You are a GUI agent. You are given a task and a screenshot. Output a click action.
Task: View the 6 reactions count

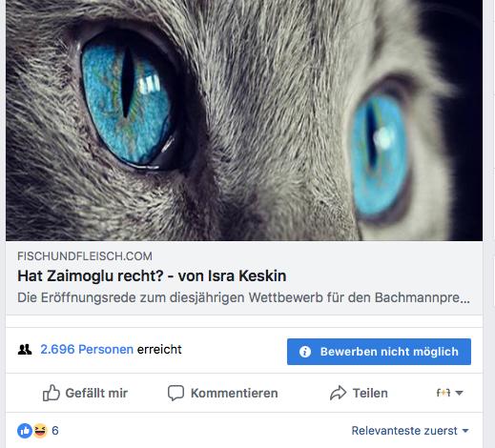point(55,431)
